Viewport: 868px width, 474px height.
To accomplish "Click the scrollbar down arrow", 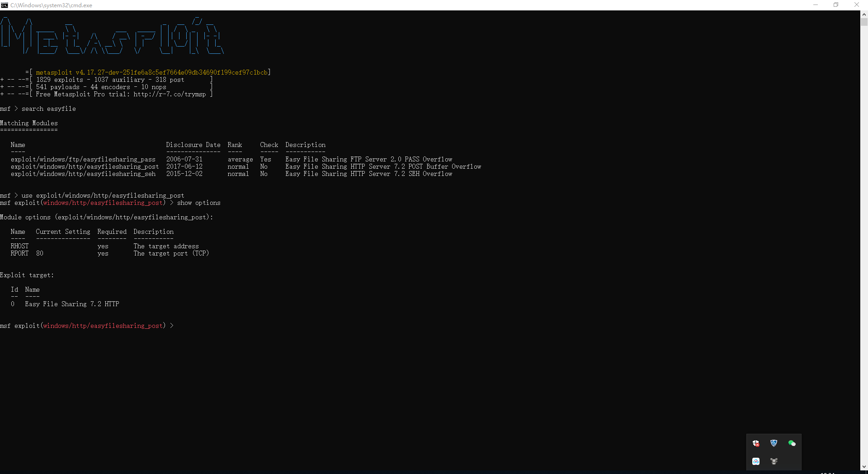I will 864,467.
